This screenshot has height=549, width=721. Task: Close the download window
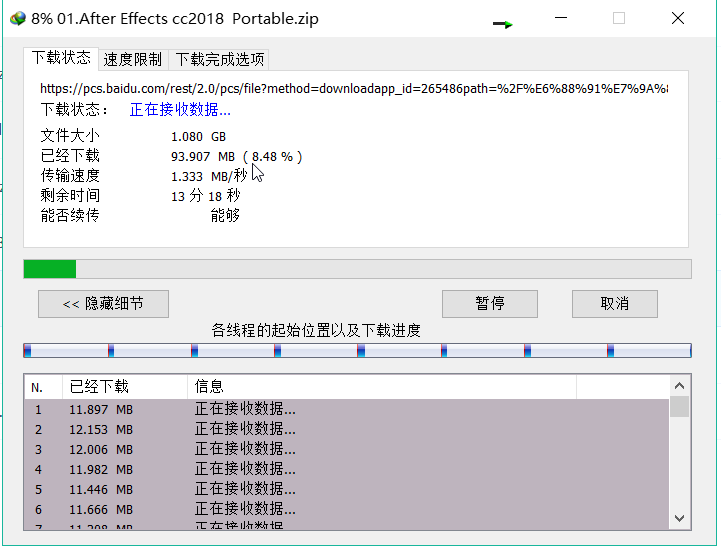coord(678,18)
